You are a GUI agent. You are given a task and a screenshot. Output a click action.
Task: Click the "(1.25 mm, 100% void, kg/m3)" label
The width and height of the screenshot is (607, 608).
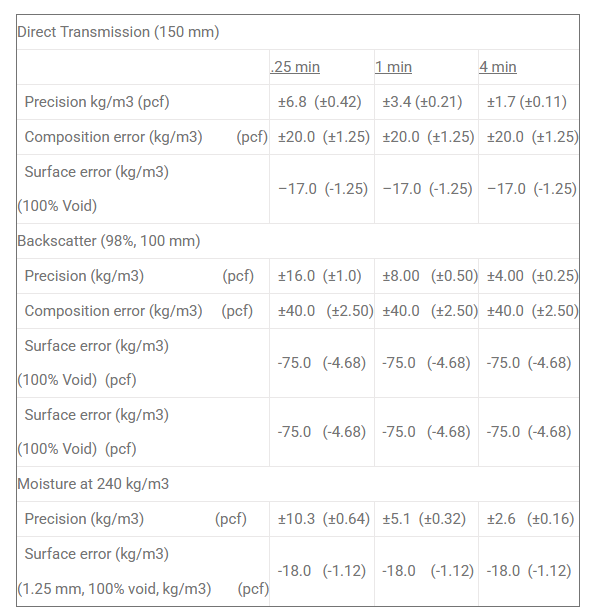click(114, 588)
